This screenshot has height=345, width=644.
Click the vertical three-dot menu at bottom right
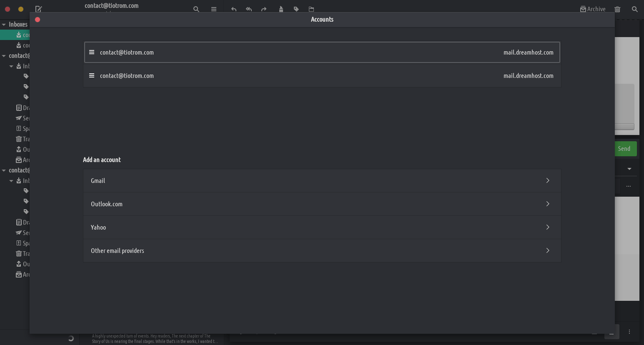click(x=629, y=332)
